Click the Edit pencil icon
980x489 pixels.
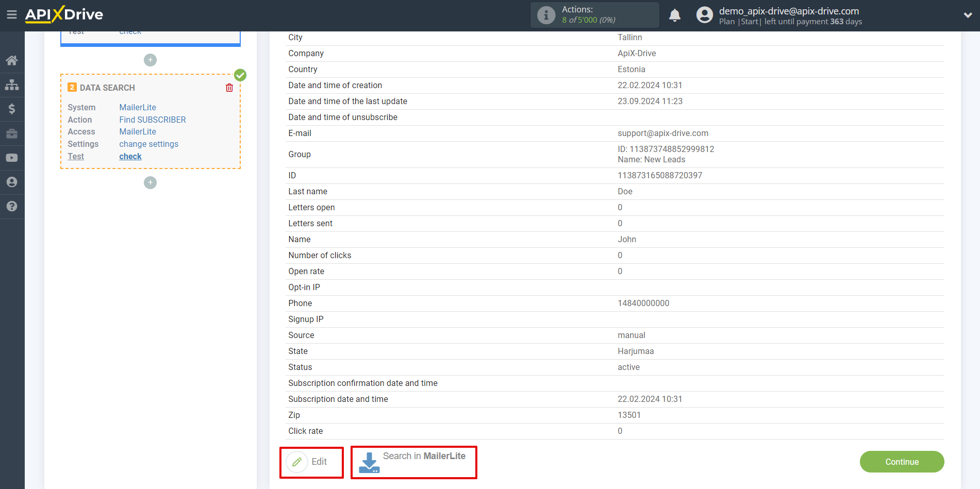[x=297, y=462]
